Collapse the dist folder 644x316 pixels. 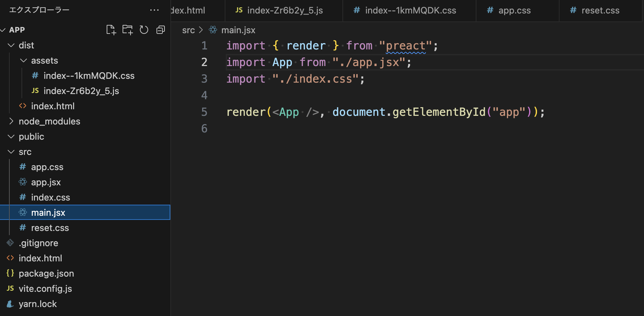(x=11, y=45)
